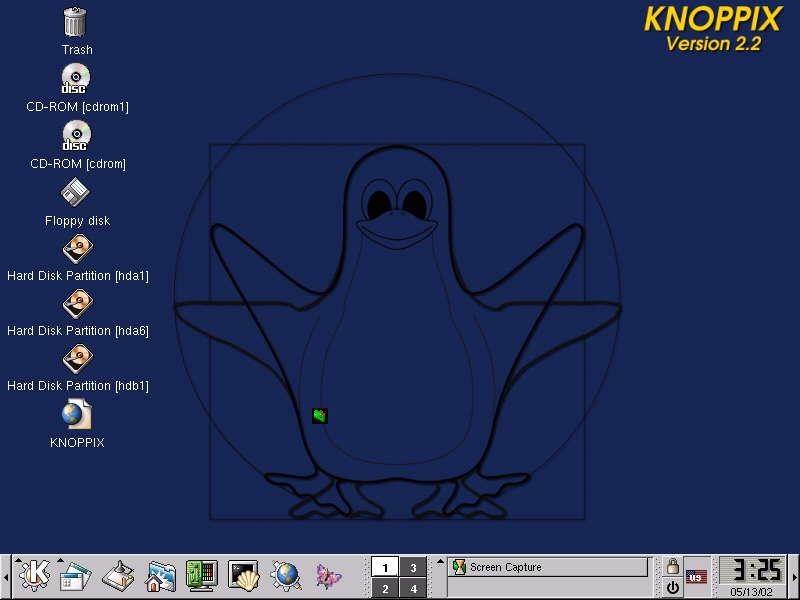
Task: Switch to virtual desktop 3
Action: 413,567
